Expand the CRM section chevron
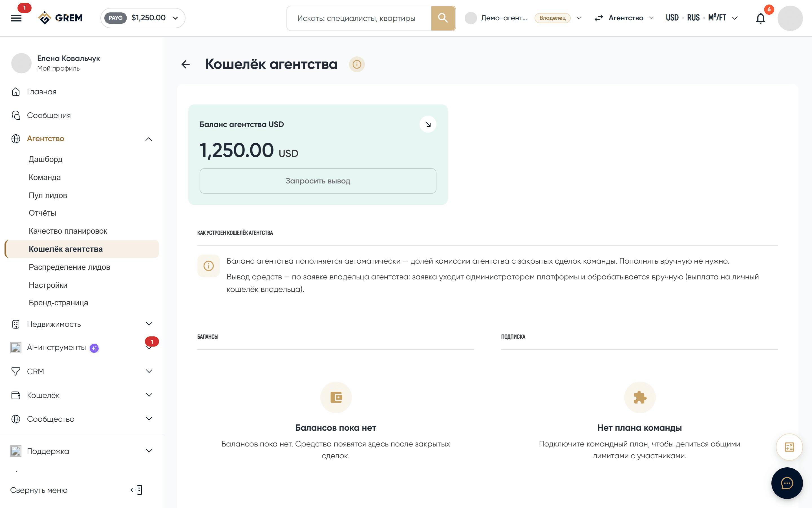The width and height of the screenshot is (812, 508). [149, 371]
